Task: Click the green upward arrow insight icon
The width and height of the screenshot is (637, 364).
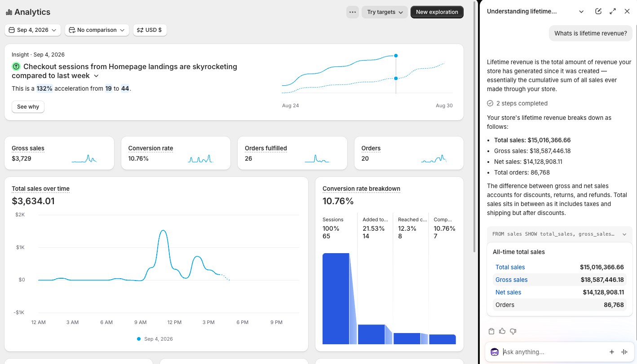Action: pyautogui.click(x=16, y=66)
